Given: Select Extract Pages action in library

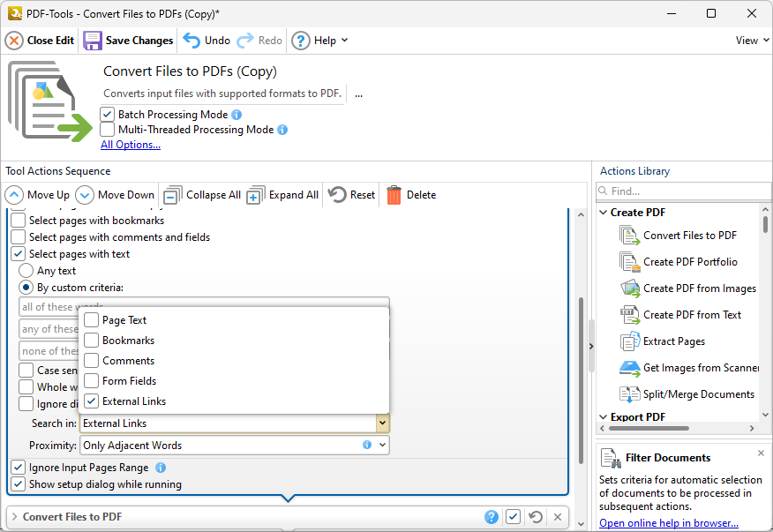Looking at the screenshot, I should pos(662,341).
